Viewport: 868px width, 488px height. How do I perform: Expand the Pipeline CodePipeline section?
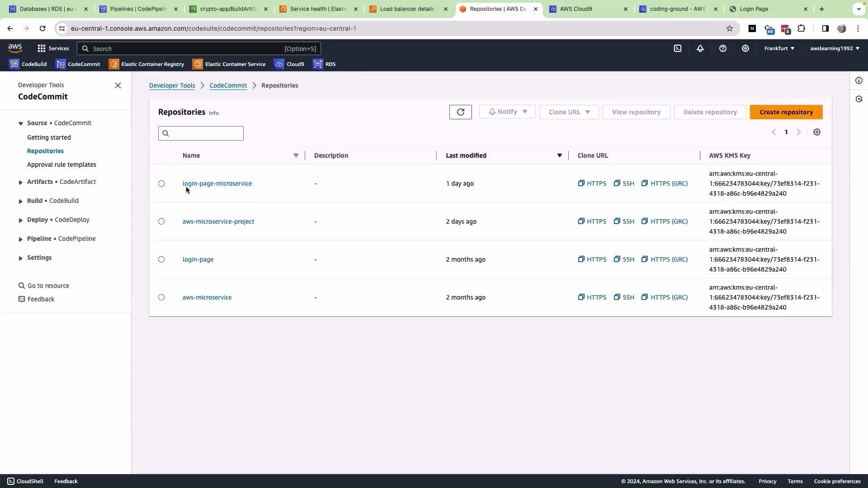[x=20, y=239]
